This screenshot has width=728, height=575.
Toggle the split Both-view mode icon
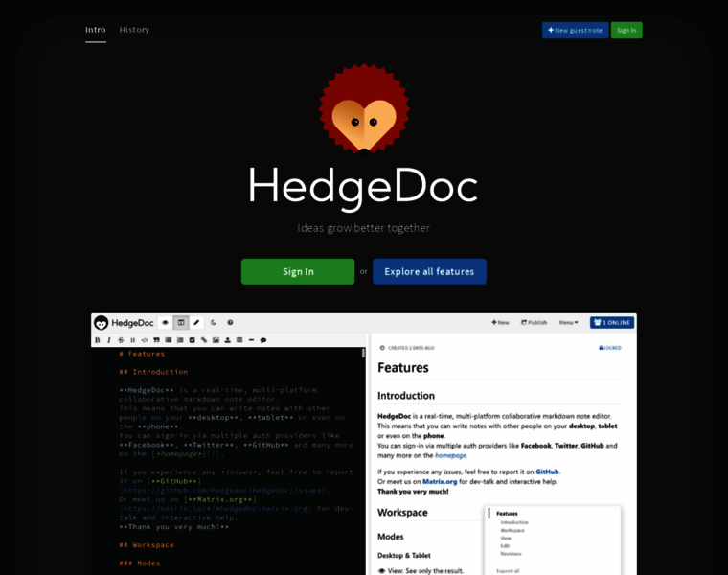[x=181, y=322]
